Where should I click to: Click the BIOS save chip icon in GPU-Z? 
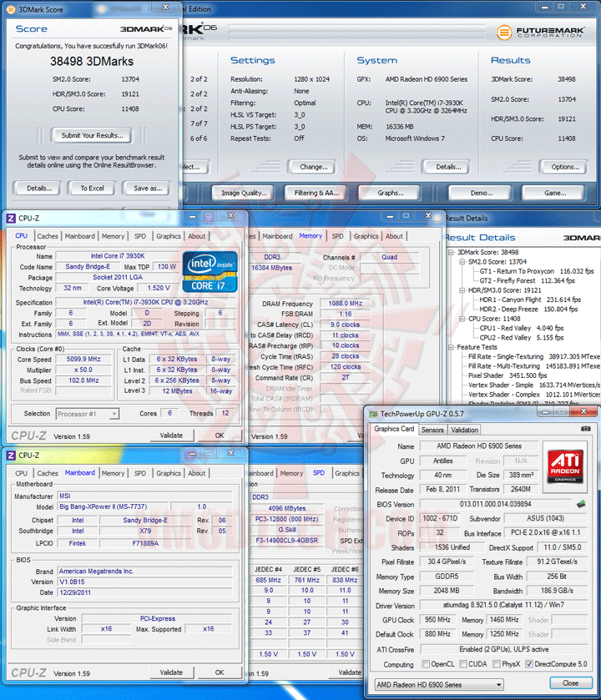pos(581,504)
